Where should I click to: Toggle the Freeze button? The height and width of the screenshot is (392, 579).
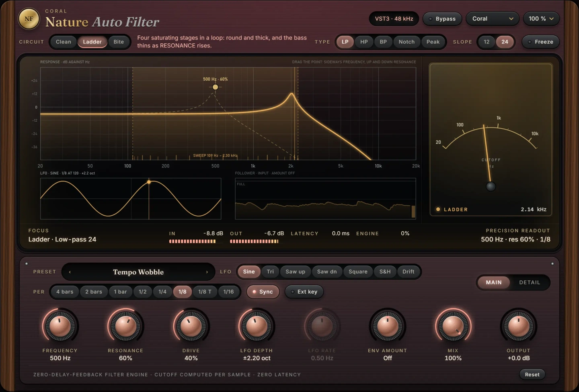[x=540, y=42]
